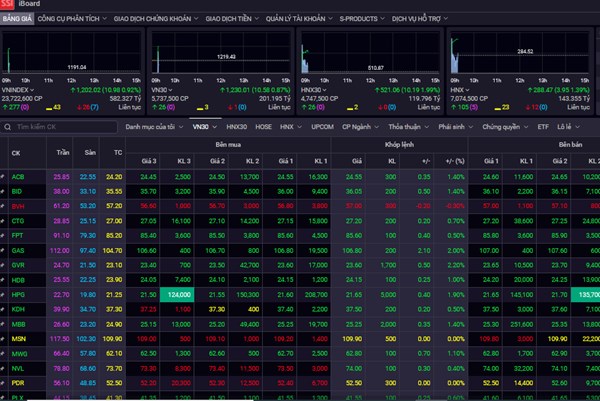600x401 pixels.
Task: Pin the ACB stock row
Action: (x=2, y=177)
